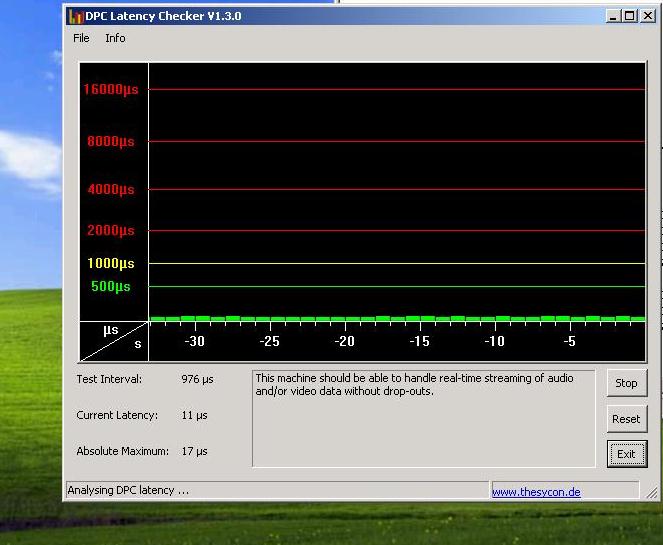663x545 pixels.
Task: Reset the latency measurements
Action: coord(626,419)
